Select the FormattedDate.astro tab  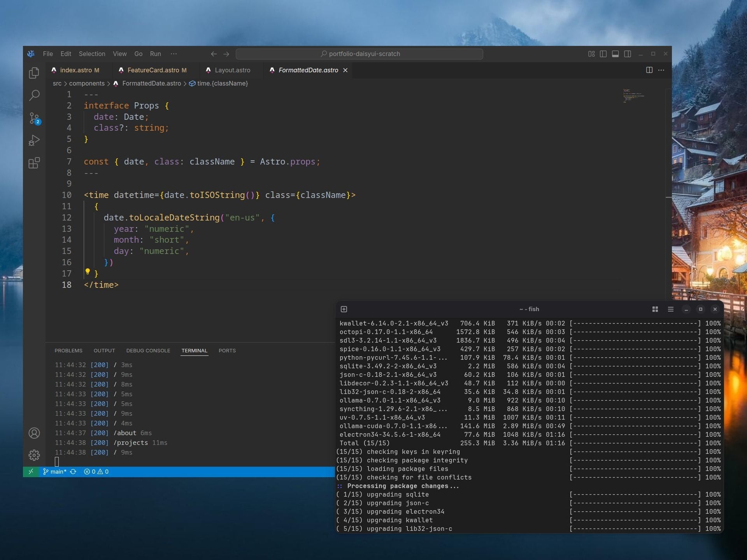[x=308, y=70]
